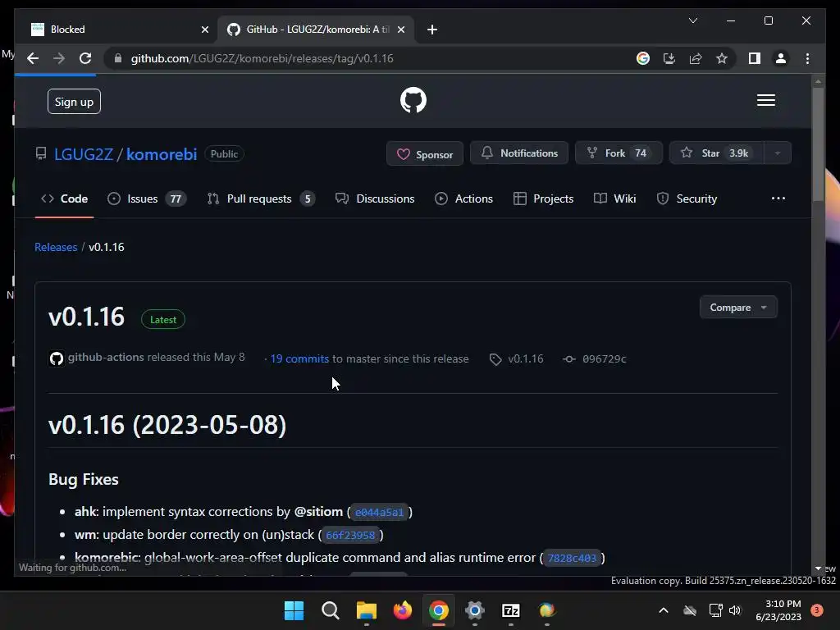Open commit 096729c link
This screenshot has height=630, width=840.
click(x=594, y=359)
